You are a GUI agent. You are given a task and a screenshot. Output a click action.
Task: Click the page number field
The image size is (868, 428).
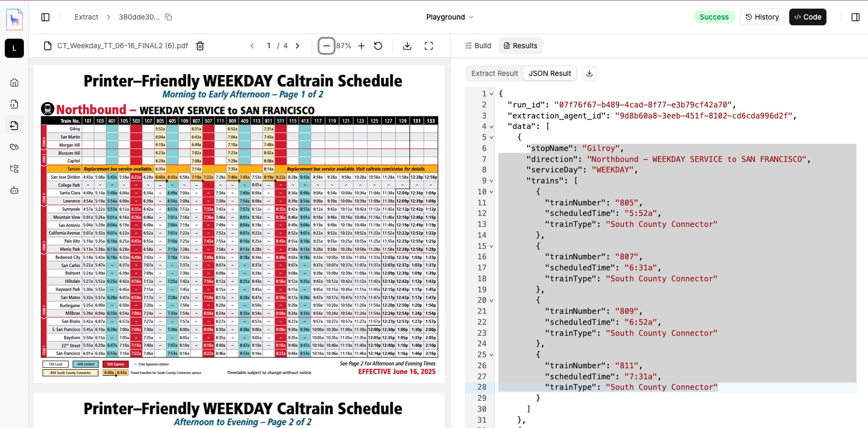point(269,46)
